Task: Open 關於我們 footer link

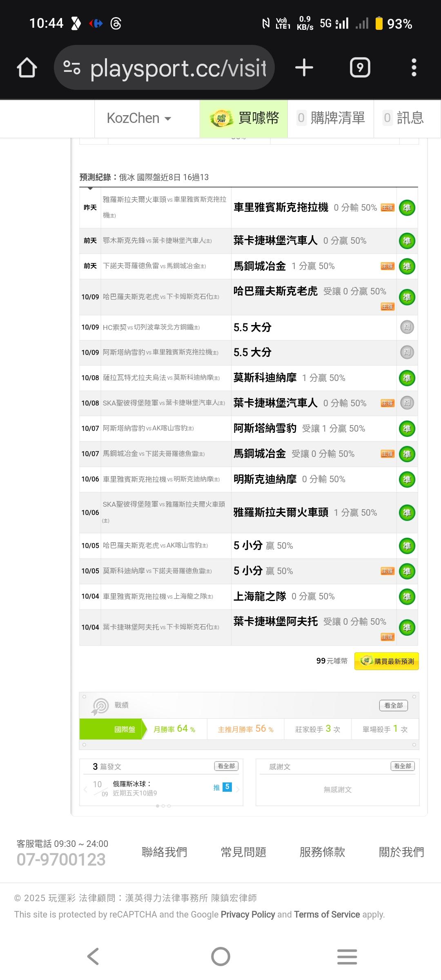Action: click(401, 852)
